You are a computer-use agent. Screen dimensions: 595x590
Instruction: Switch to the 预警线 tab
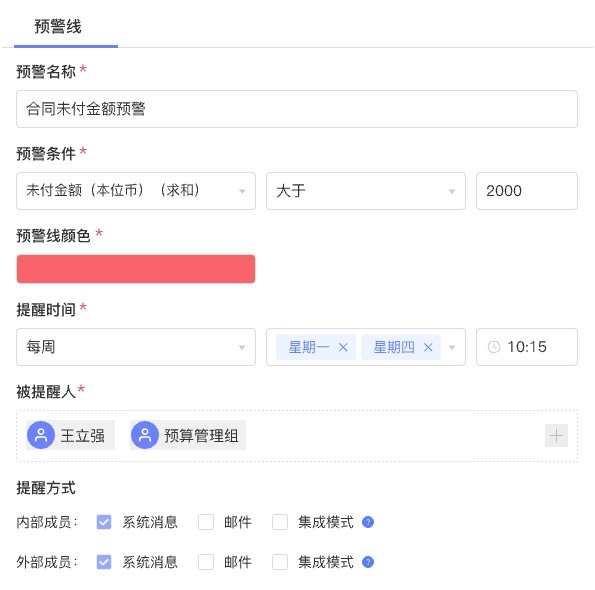58,27
